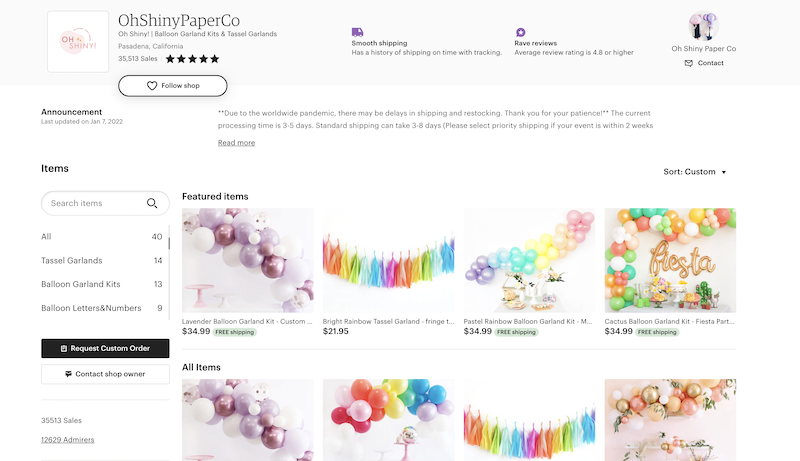Viewport: 800px width, 461px height.
Task: Click the Smooth shipping truck icon
Action: pos(358,32)
